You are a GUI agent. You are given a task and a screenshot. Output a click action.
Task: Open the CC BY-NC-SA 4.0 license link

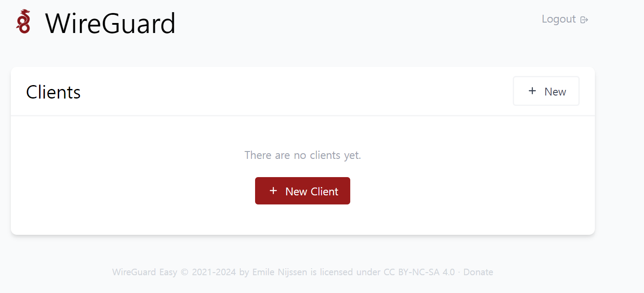coord(419,272)
